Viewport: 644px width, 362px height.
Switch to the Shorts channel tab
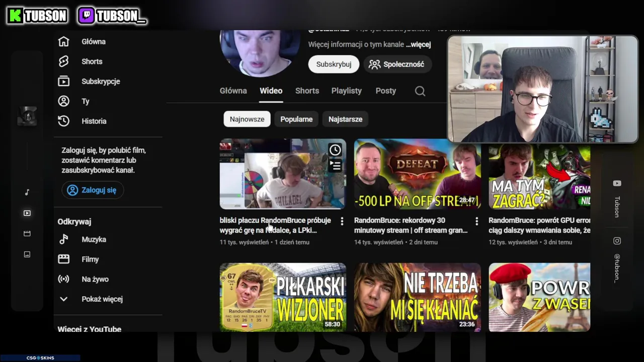pyautogui.click(x=307, y=91)
